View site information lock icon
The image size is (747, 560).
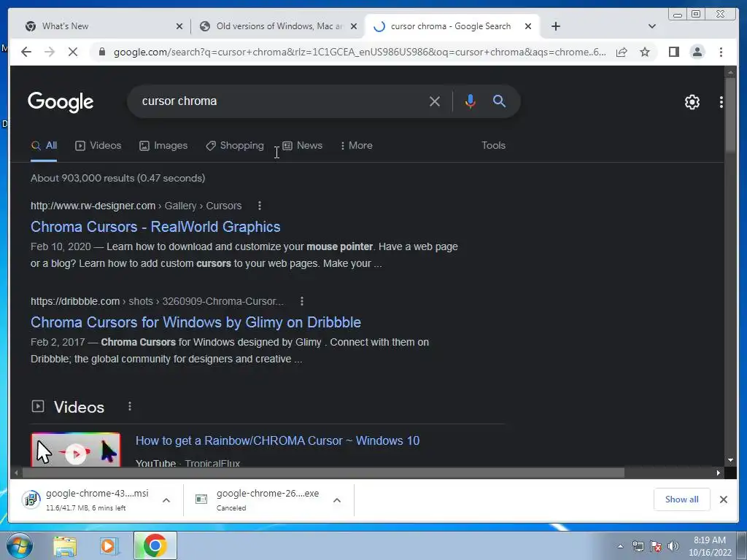click(101, 52)
